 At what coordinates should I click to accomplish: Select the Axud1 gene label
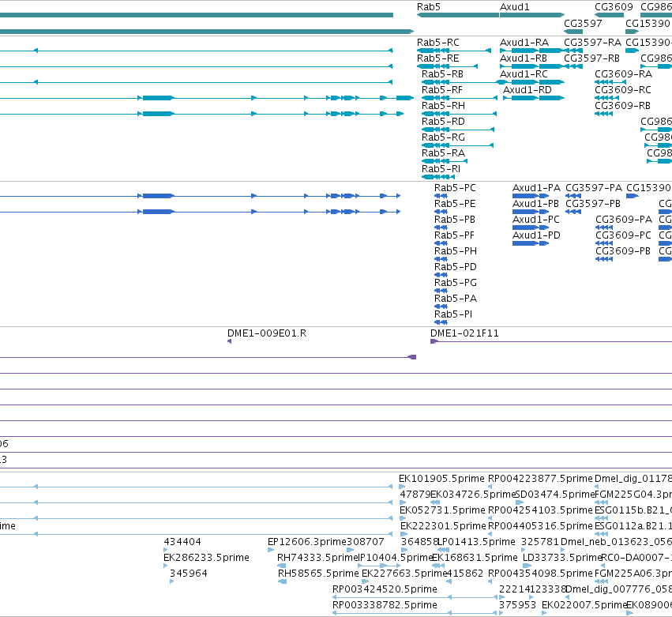coord(514,7)
